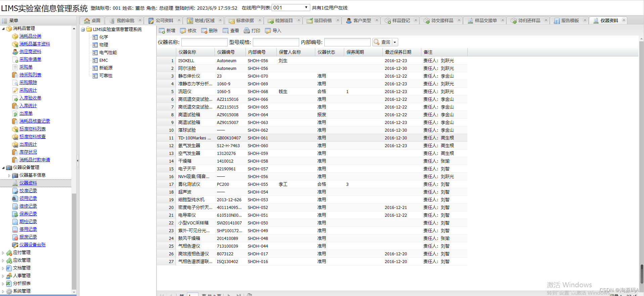Click the 内部编号 search input field
The height and width of the screenshot is (296, 644).
tap(347, 42)
